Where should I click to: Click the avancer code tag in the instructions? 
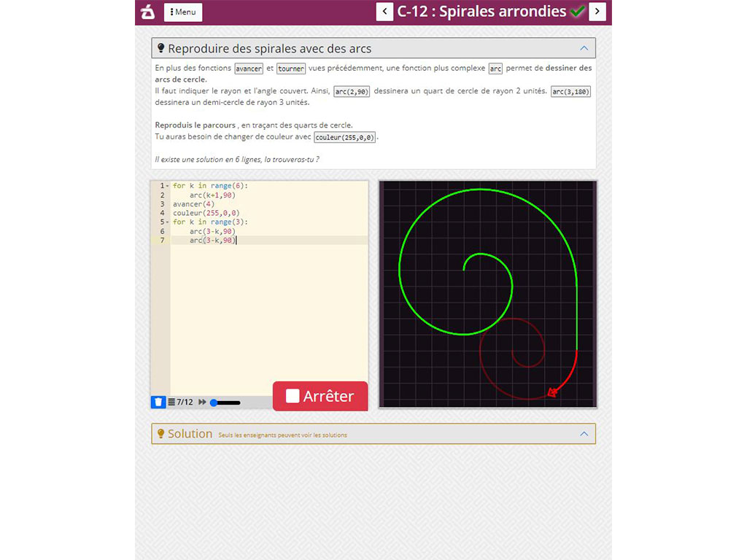point(248,68)
